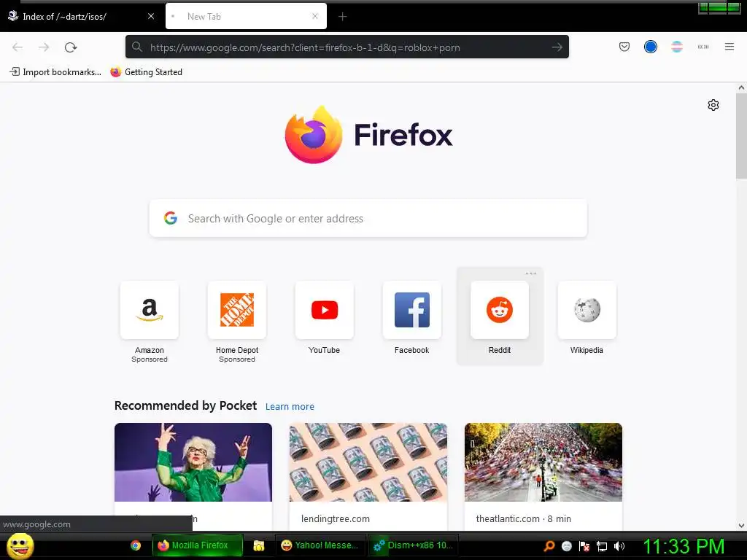The height and width of the screenshot is (560, 747).
Task: Click the Learn more Pocket link
Action: point(290,407)
